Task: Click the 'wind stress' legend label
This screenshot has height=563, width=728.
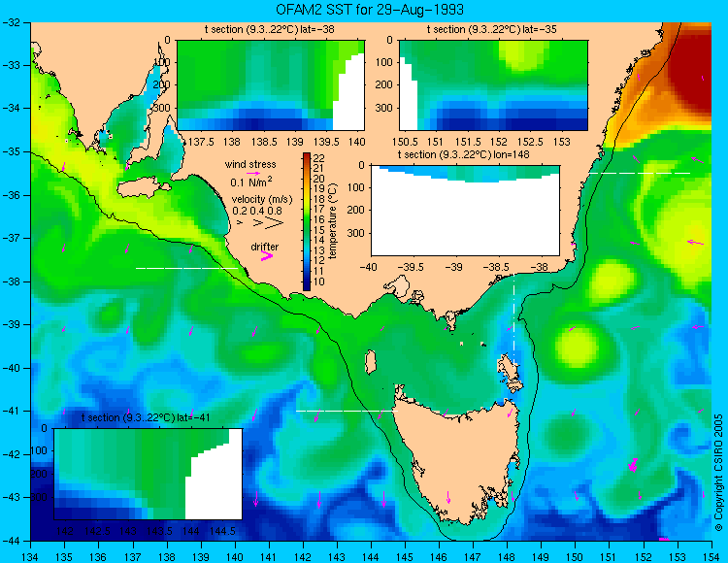Action: point(250,164)
